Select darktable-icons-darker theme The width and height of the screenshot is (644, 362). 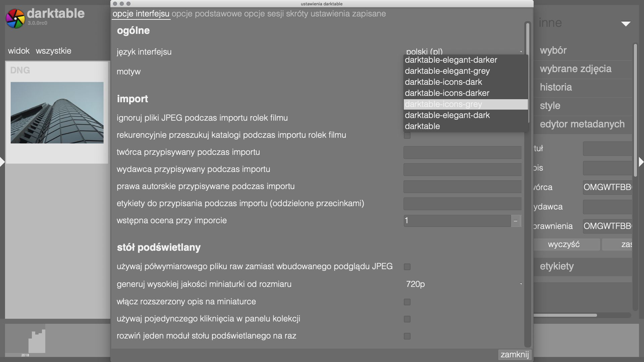click(466, 93)
